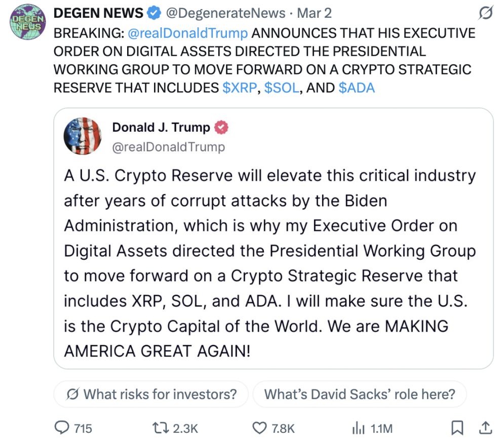Tap "What's David Sacks' role here?" prompt
The height and width of the screenshot is (441, 504).
359,394
